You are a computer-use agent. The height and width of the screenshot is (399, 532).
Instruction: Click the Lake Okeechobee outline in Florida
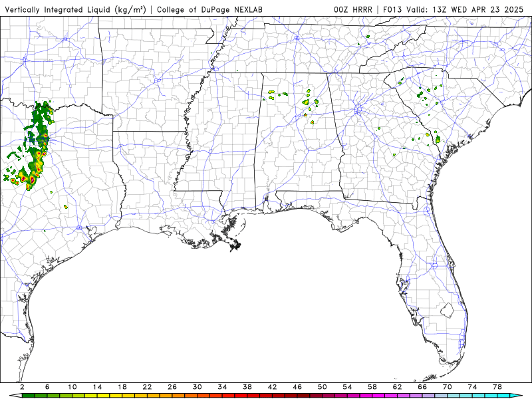point(447,310)
